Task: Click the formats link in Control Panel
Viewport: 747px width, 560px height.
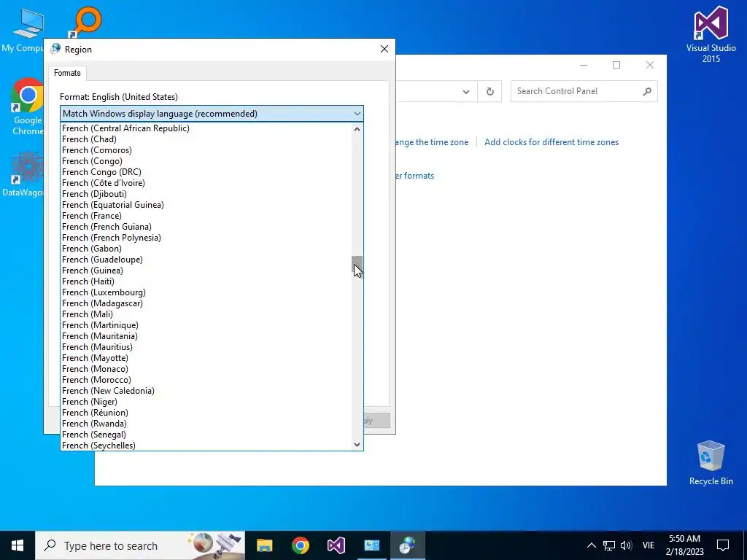Action: tap(415, 176)
